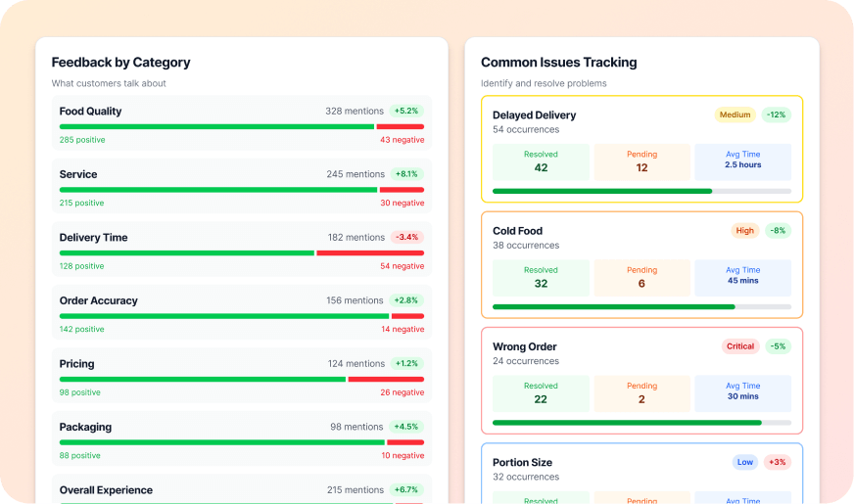Click the -3.4% trend badge for Delivery Time
The image size is (854, 504).
pos(406,237)
